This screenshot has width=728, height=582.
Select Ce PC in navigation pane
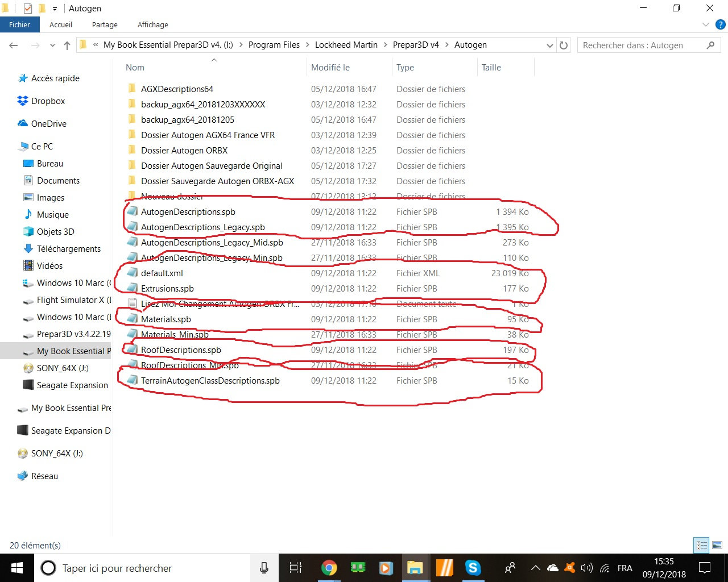[x=42, y=147]
